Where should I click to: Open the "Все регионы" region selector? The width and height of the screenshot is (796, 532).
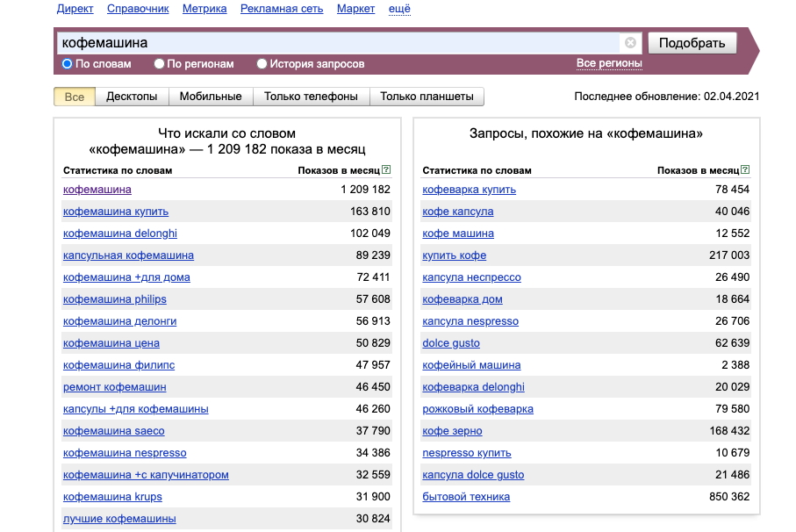tap(609, 63)
